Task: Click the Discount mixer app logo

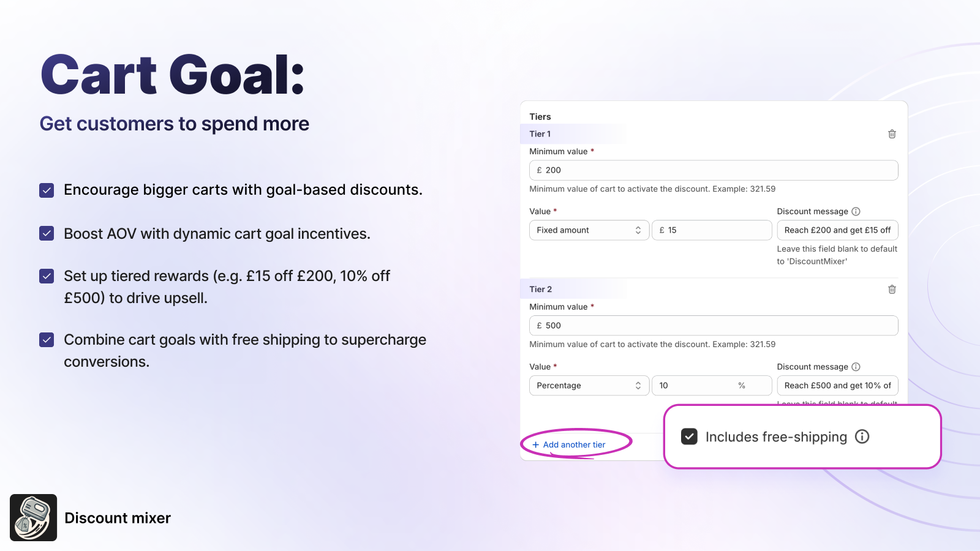Action: [33, 517]
